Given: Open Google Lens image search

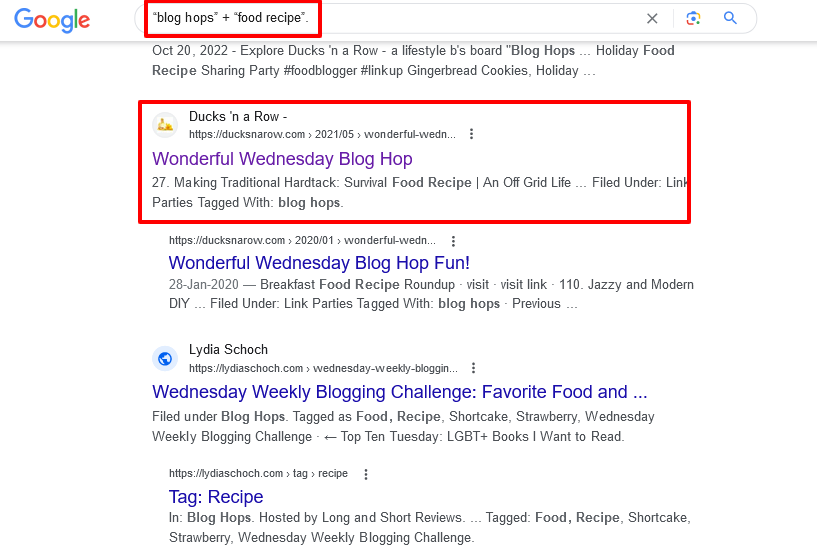Looking at the screenshot, I should 694,18.
